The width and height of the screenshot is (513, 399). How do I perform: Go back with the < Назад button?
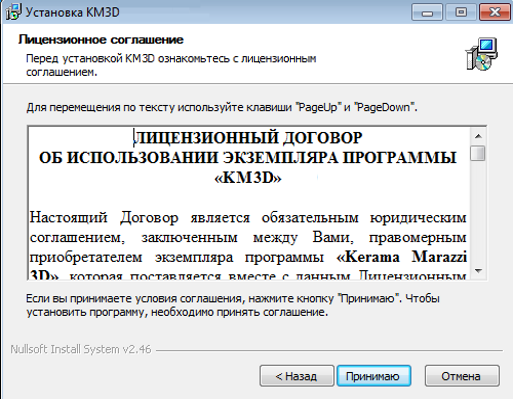[297, 376]
